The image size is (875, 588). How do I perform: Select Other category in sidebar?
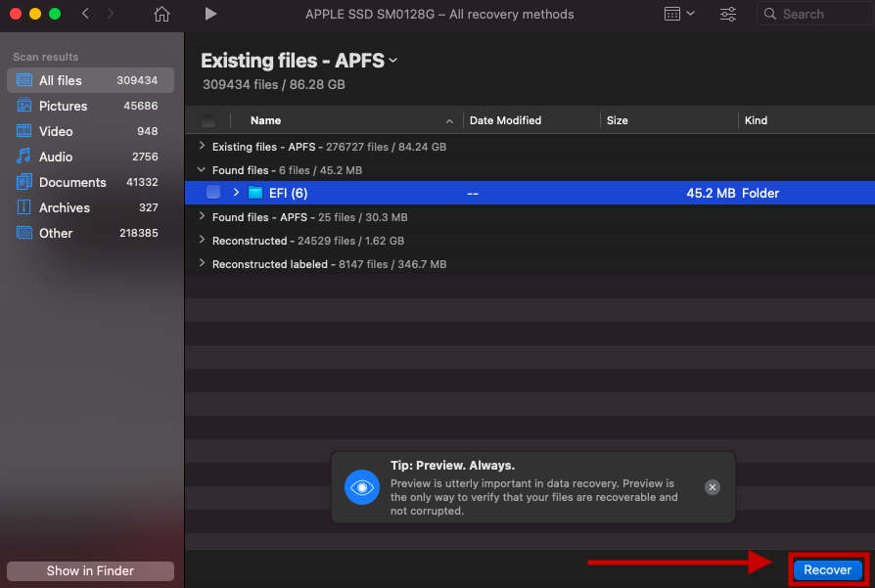coord(90,233)
